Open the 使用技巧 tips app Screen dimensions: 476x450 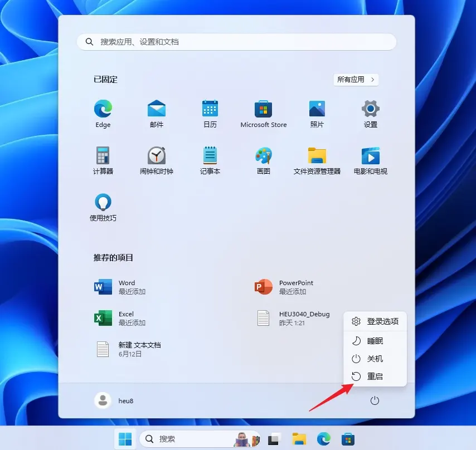[x=103, y=207]
